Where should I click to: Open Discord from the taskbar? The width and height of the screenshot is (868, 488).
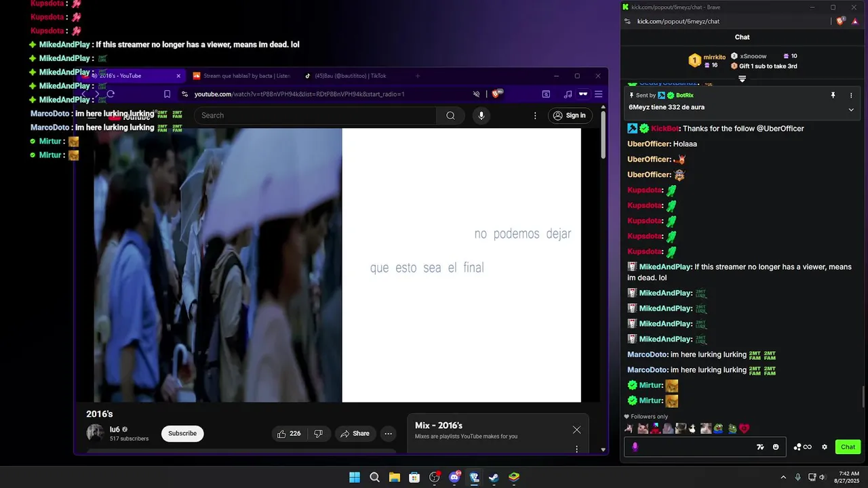coord(454,477)
